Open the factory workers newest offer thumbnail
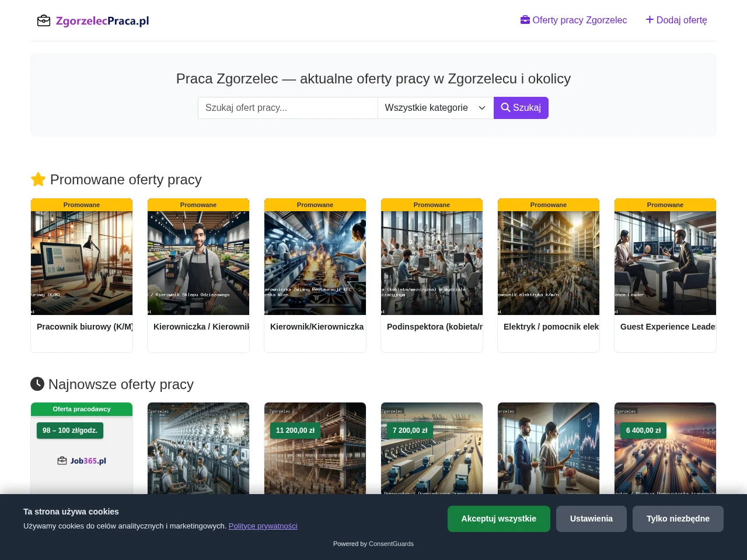This screenshot has width=747, height=560. pyautogui.click(x=198, y=449)
